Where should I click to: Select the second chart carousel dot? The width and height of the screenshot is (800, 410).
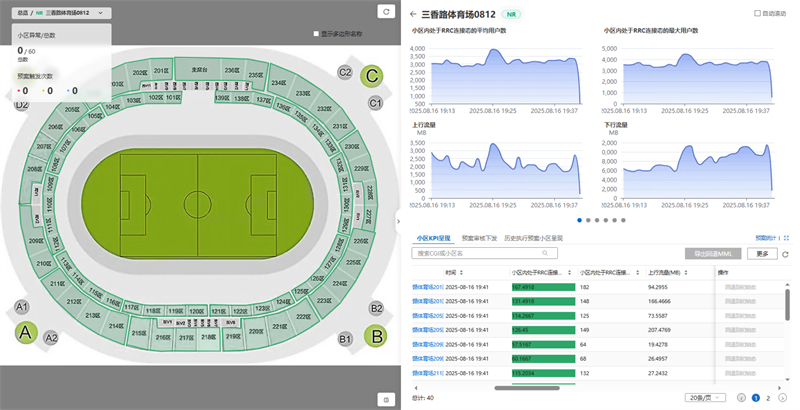[589, 220]
